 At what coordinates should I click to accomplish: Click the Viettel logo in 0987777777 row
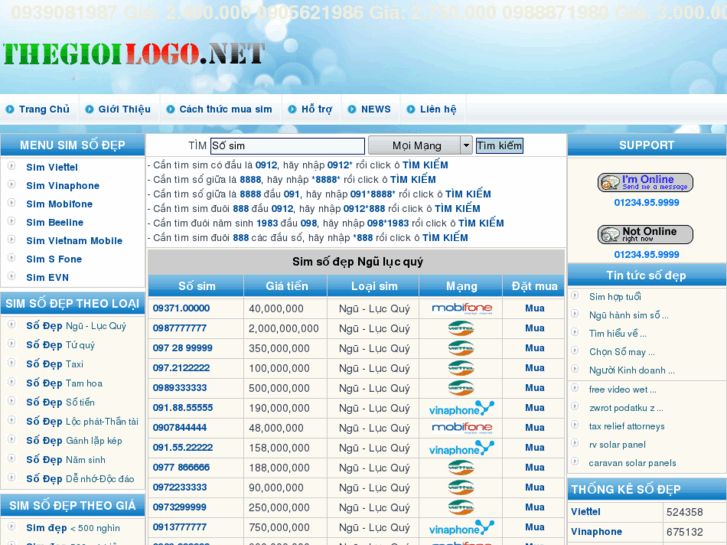click(x=461, y=328)
